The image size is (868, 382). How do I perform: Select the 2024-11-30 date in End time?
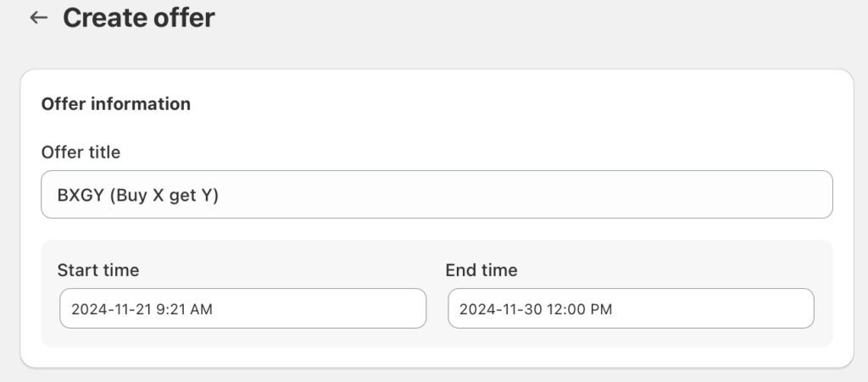pos(499,309)
